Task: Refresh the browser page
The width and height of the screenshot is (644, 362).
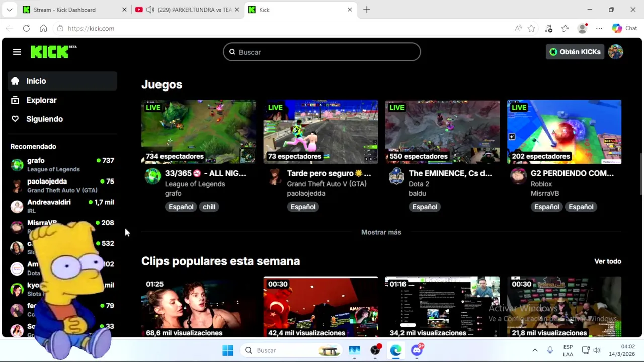Action: click(26, 28)
